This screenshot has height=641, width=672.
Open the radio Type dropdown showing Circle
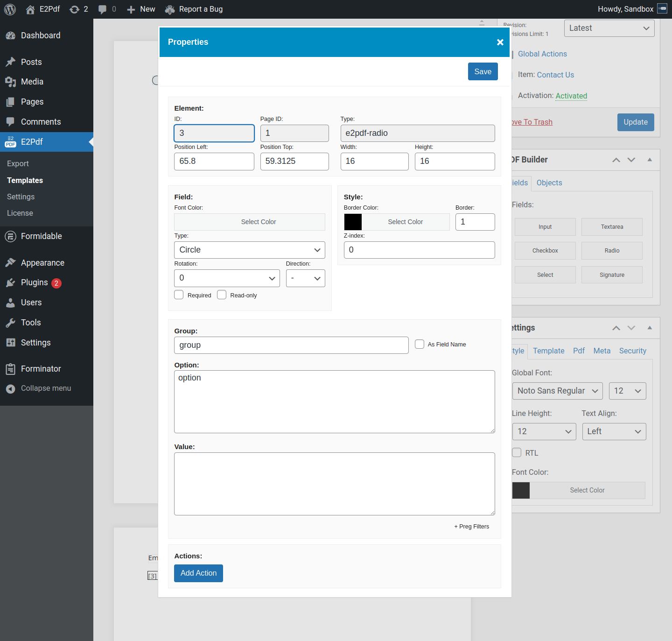click(249, 250)
